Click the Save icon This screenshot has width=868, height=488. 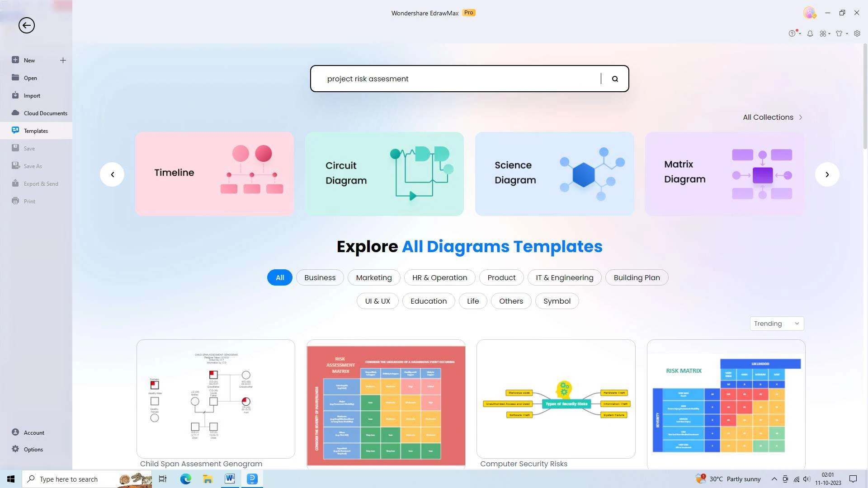point(14,148)
